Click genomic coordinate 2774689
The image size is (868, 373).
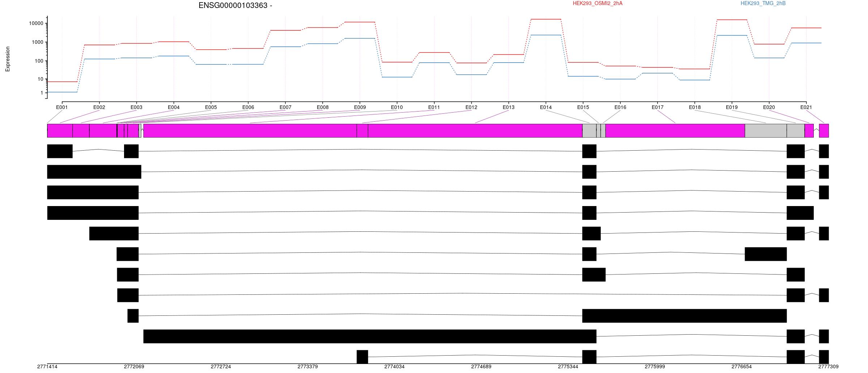pyautogui.click(x=481, y=367)
